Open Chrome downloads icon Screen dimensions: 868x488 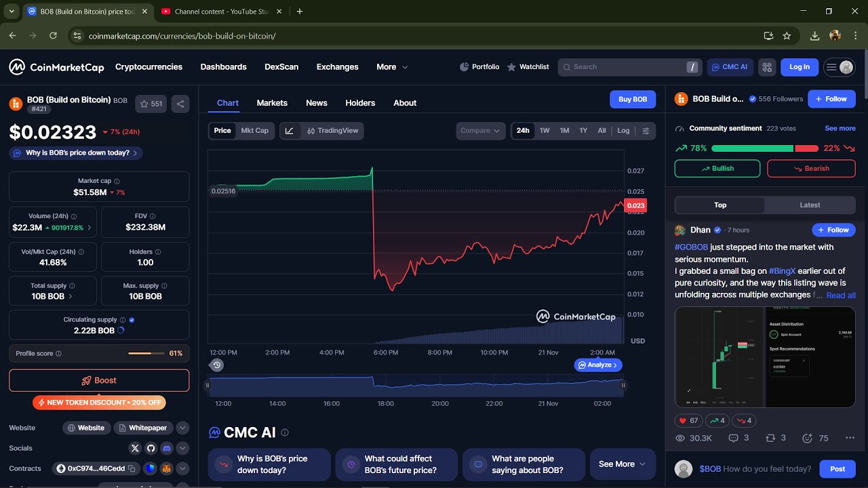coord(815,35)
